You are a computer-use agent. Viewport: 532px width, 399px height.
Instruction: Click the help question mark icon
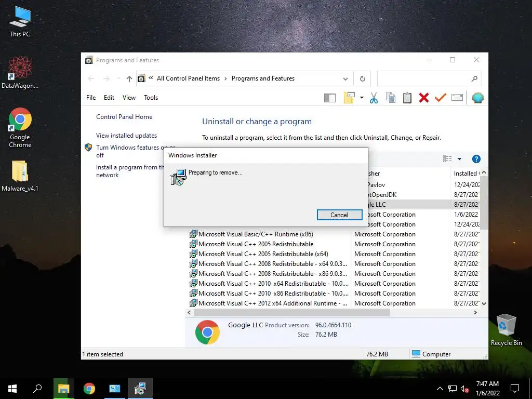[476, 159]
